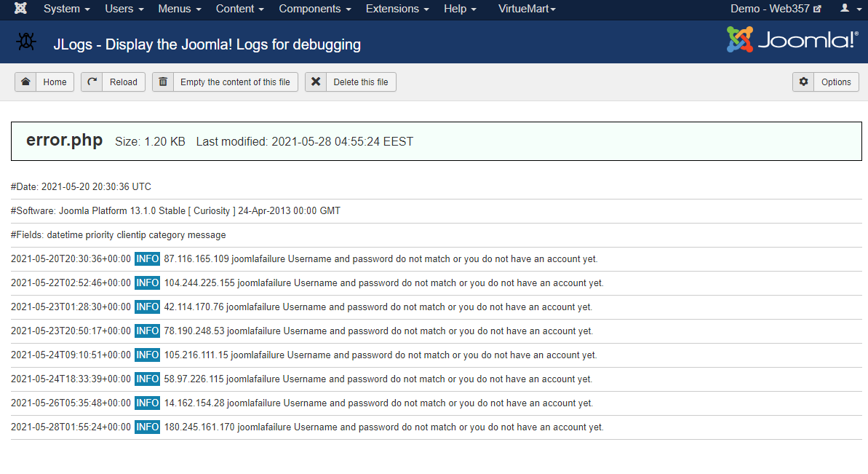This screenshot has height=474, width=868.
Task: Click the JLogs page title text
Action: pos(207,44)
